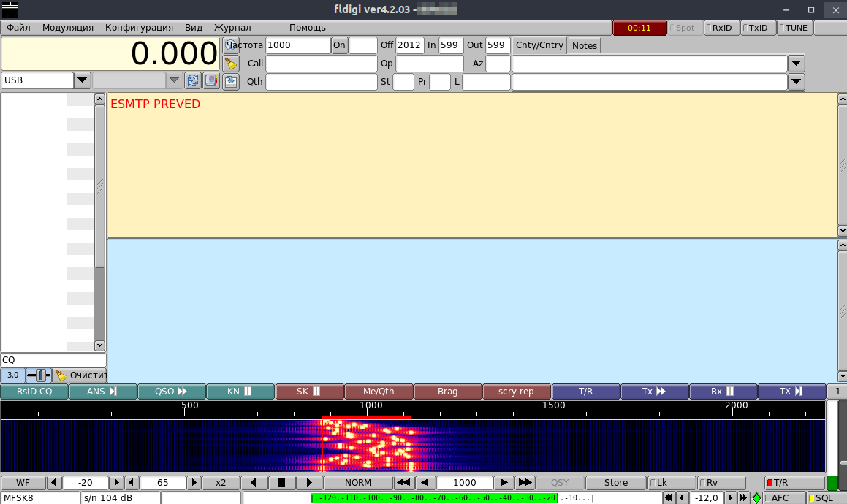Click double-right arrow beside -12,0 value
Screen dimensions: 847x504
coord(743,498)
